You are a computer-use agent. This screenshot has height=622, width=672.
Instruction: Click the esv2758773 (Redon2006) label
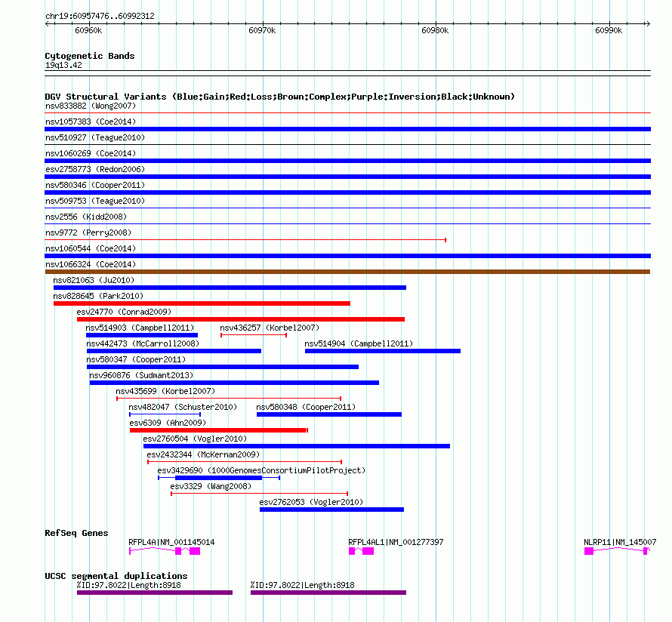[x=95, y=169]
